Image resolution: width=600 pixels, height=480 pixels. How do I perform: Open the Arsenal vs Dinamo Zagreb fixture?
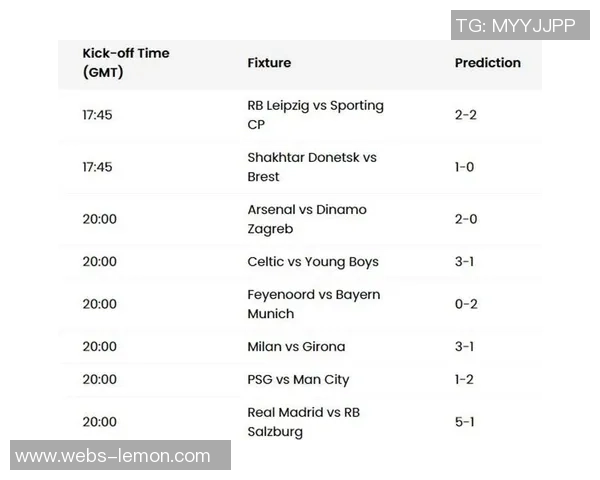[307, 219]
